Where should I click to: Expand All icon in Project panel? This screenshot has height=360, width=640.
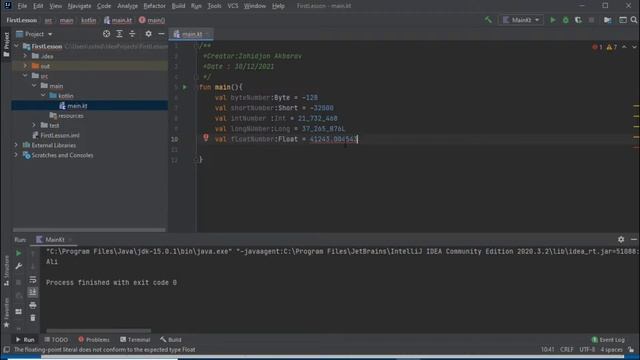[x=119, y=34]
